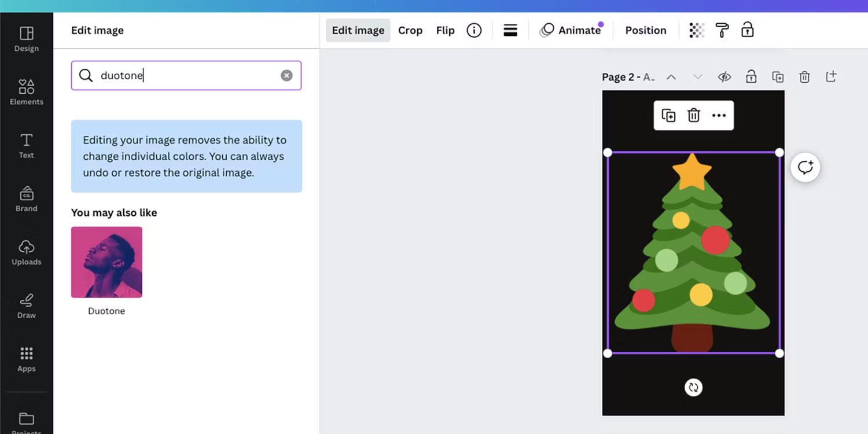Hide Page 2 with the eye icon

tap(724, 76)
